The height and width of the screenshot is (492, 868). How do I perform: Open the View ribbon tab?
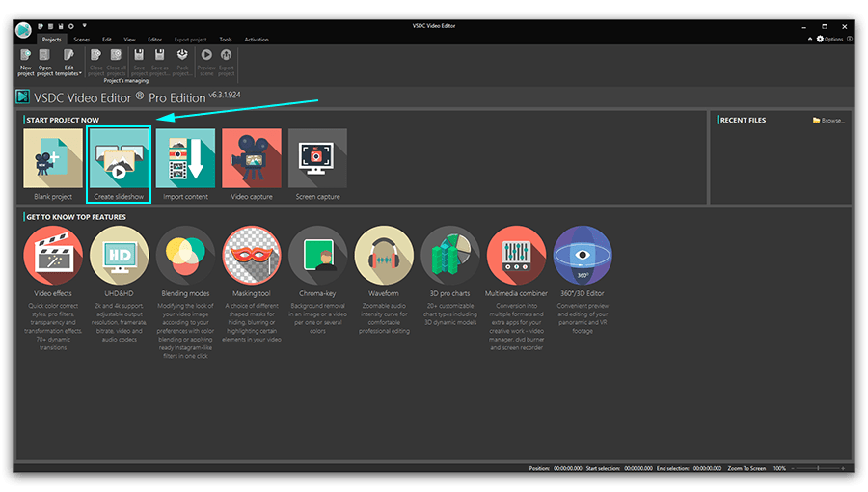[129, 40]
